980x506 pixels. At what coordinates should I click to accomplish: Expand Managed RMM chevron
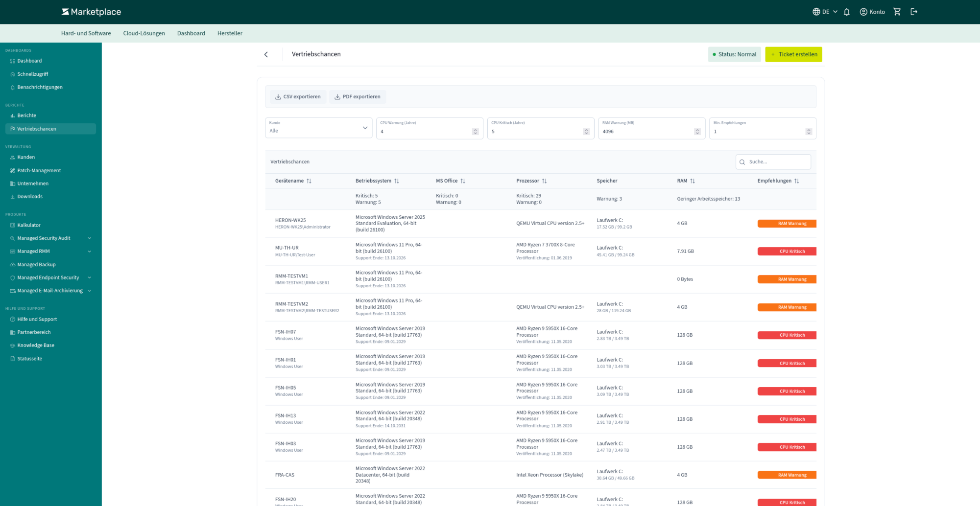pyautogui.click(x=89, y=252)
